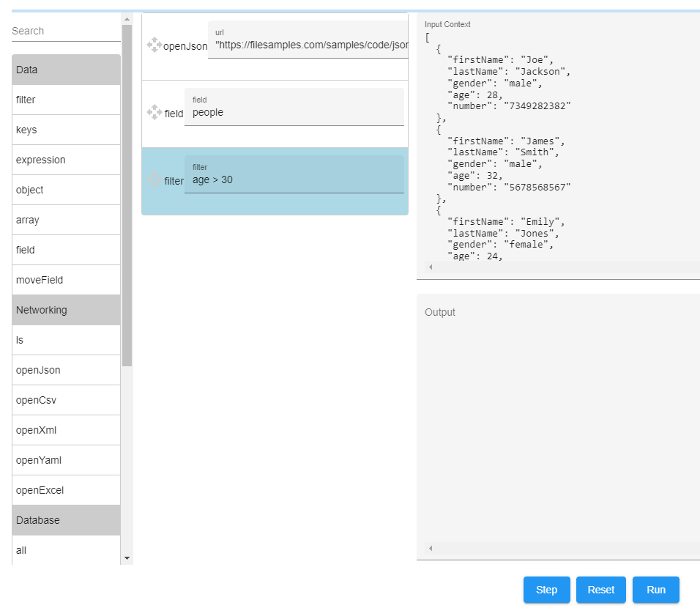Viewport: 700px width, 608px height.
Task: Click the Run button
Action: 655,590
